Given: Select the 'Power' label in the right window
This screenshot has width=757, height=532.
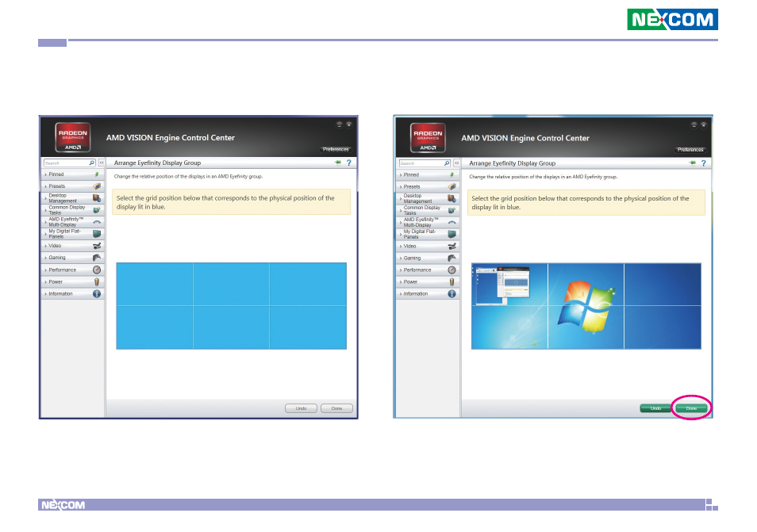Looking at the screenshot, I should [410, 281].
